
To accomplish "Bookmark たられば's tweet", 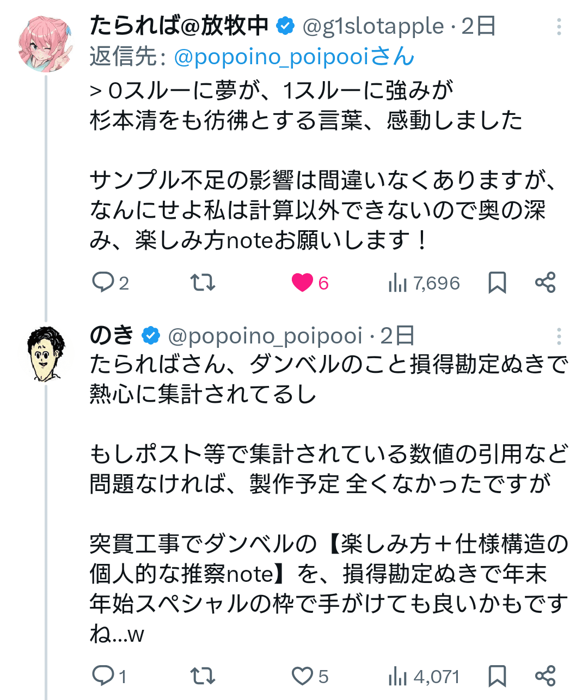I will [497, 283].
